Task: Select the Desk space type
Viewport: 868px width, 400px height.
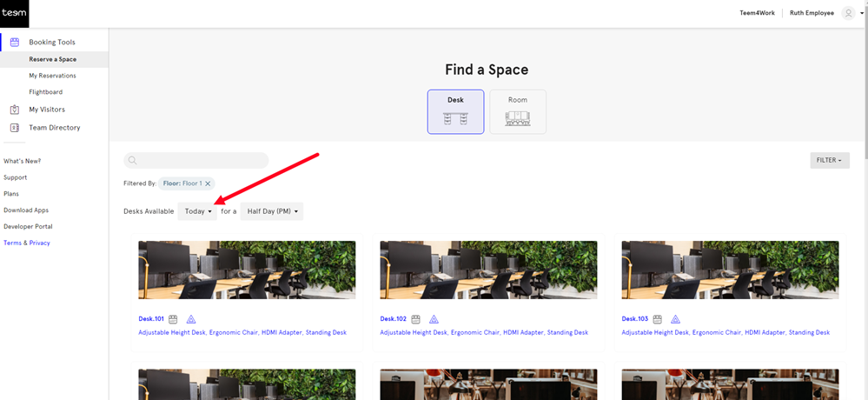Action: pos(455,112)
